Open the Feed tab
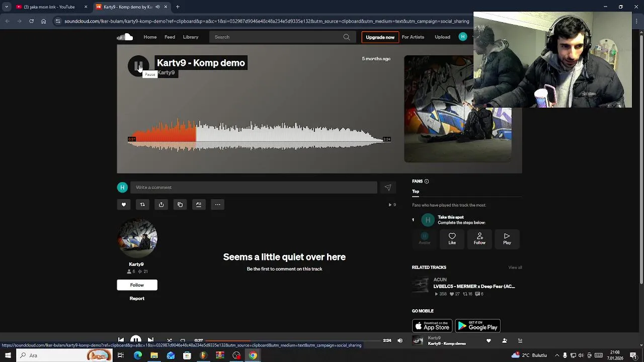The height and width of the screenshot is (362, 644). 170,37
